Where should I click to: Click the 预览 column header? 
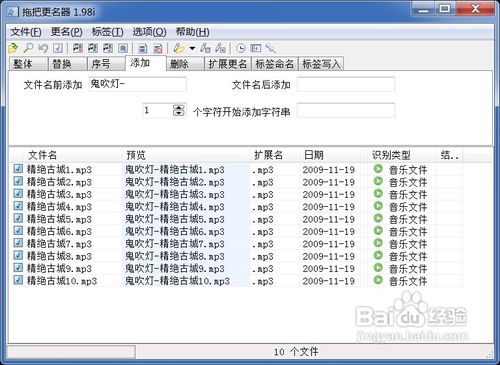point(186,155)
